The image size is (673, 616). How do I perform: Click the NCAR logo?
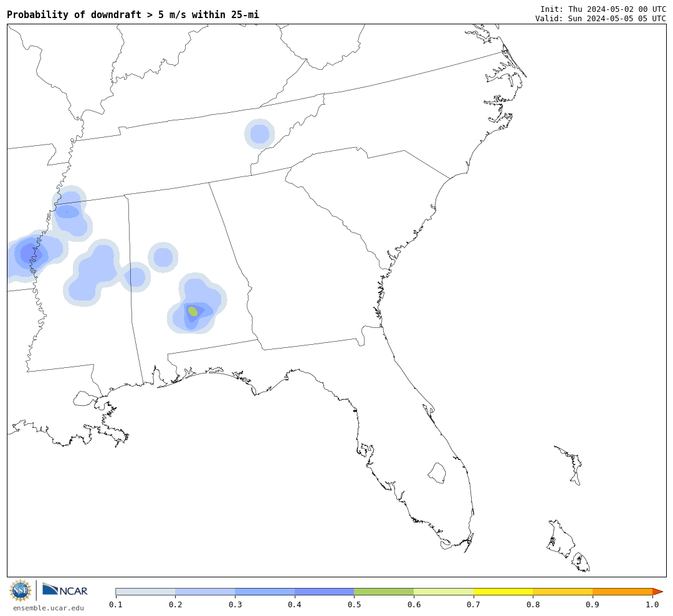point(65,590)
